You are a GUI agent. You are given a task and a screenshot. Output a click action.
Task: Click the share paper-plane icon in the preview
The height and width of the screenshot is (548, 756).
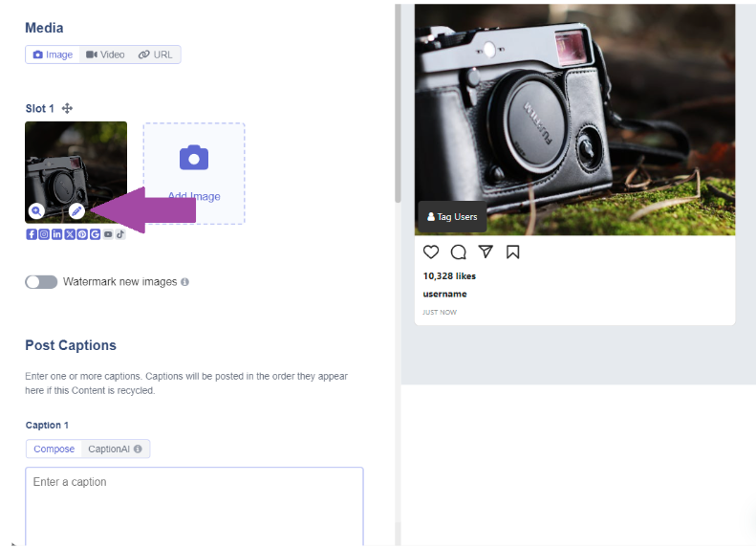486,252
